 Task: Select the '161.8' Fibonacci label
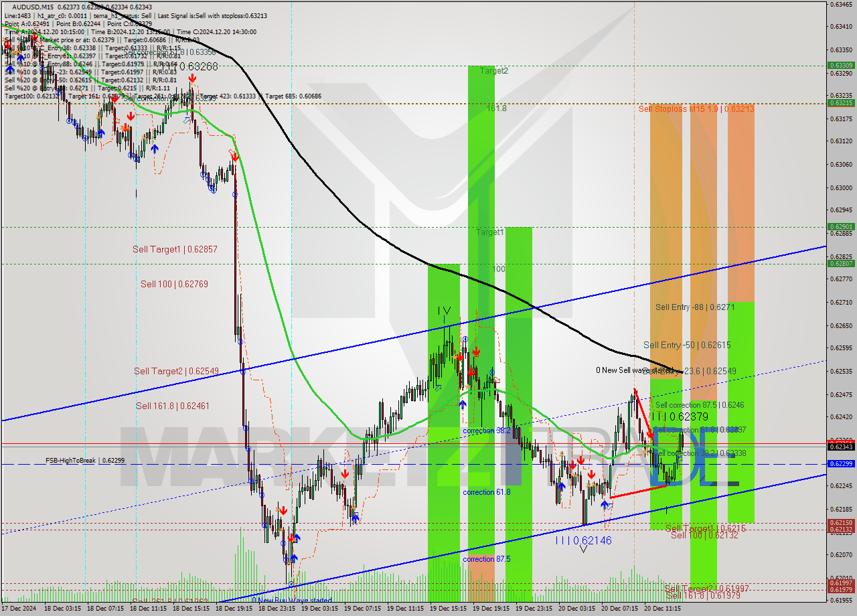(496, 108)
